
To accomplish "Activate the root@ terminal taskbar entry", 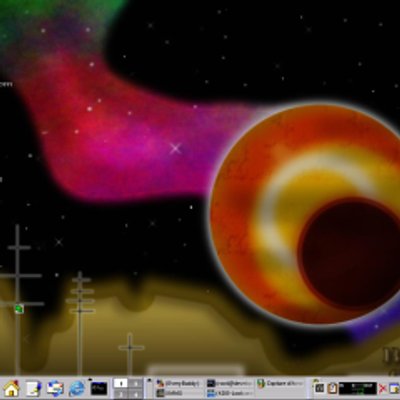I will [229, 383].
